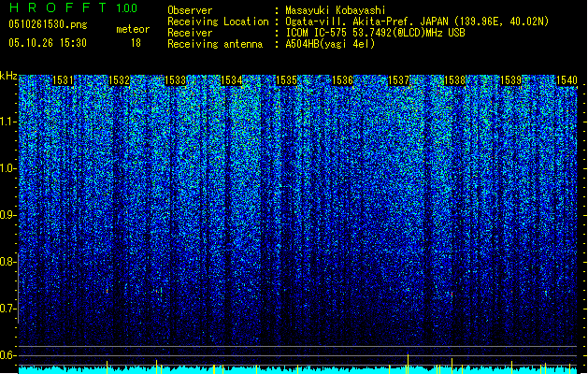Click the Receiver field label

pyautogui.click(x=190, y=33)
